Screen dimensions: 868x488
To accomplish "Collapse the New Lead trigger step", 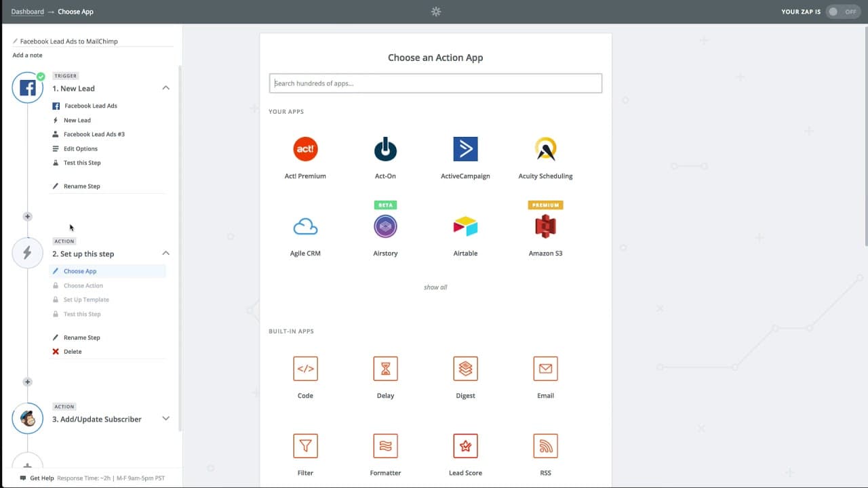I will [x=165, y=87].
